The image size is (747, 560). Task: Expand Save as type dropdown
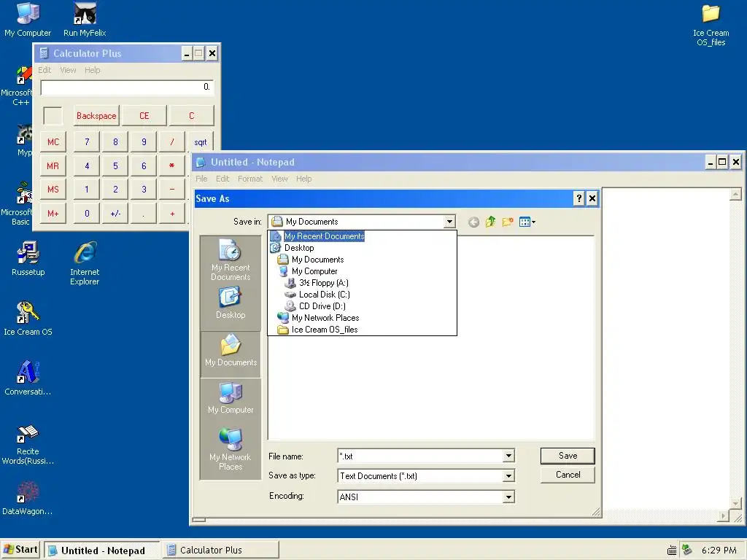pyautogui.click(x=508, y=475)
